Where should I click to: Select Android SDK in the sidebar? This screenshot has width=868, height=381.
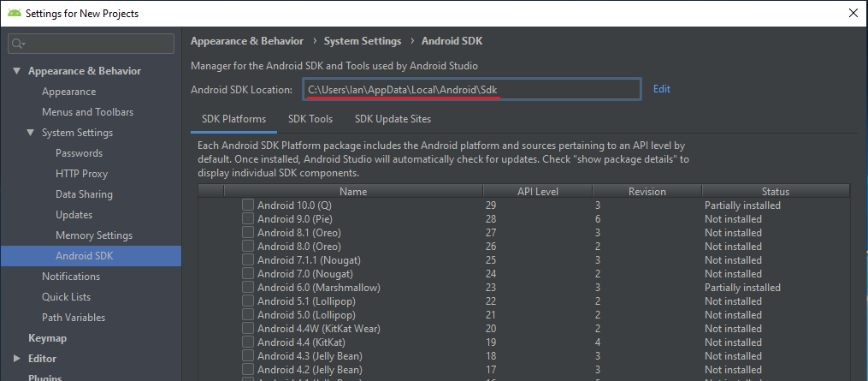tap(91, 256)
